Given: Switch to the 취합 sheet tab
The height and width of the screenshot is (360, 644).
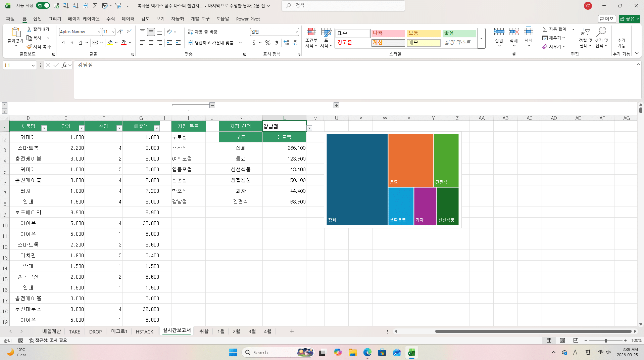Looking at the screenshot, I should pos(204,331).
